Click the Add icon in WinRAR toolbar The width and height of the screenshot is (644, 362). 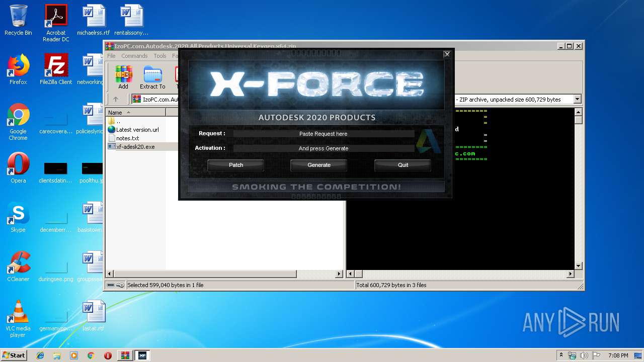tap(123, 77)
